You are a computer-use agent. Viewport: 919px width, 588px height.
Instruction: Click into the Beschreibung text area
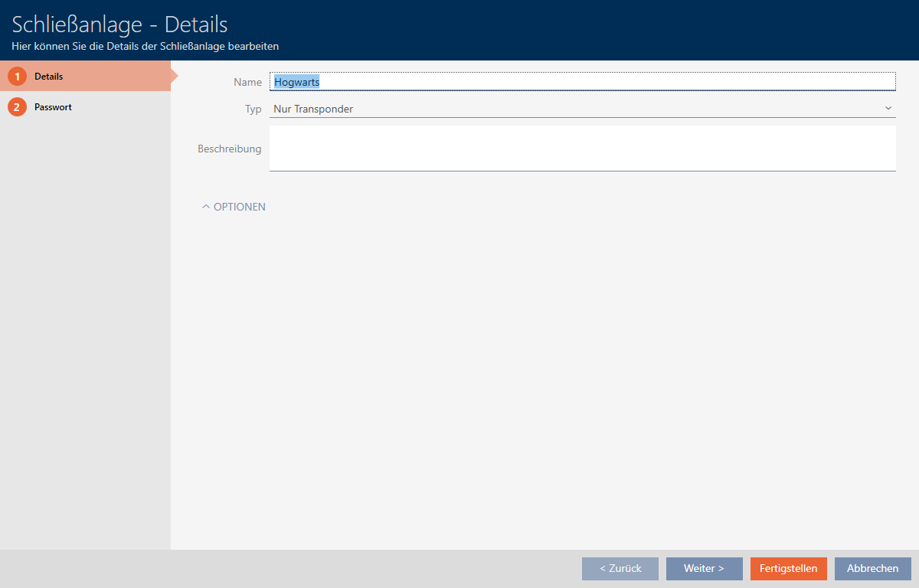(582, 148)
